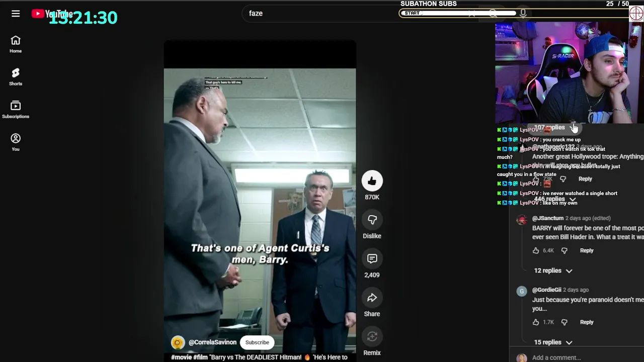Reply to JSanctum's comment
This screenshot has height=362, width=644.
click(x=587, y=250)
